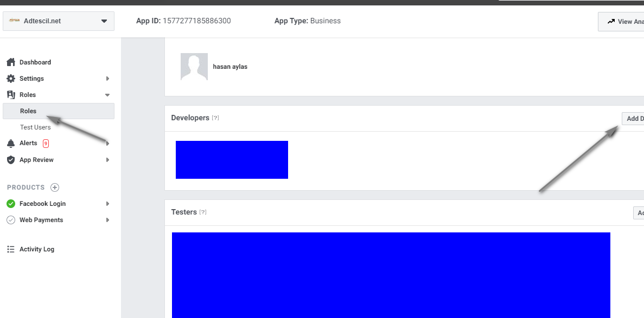Viewport: 644px width, 318px height.
Task: Click the Developers section heading
Action: pos(190,118)
